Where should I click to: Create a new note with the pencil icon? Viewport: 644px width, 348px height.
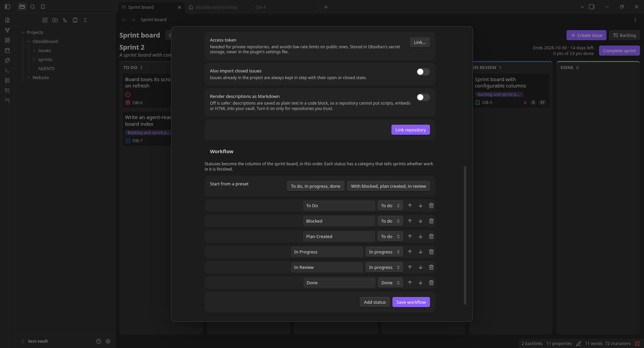click(x=45, y=20)
